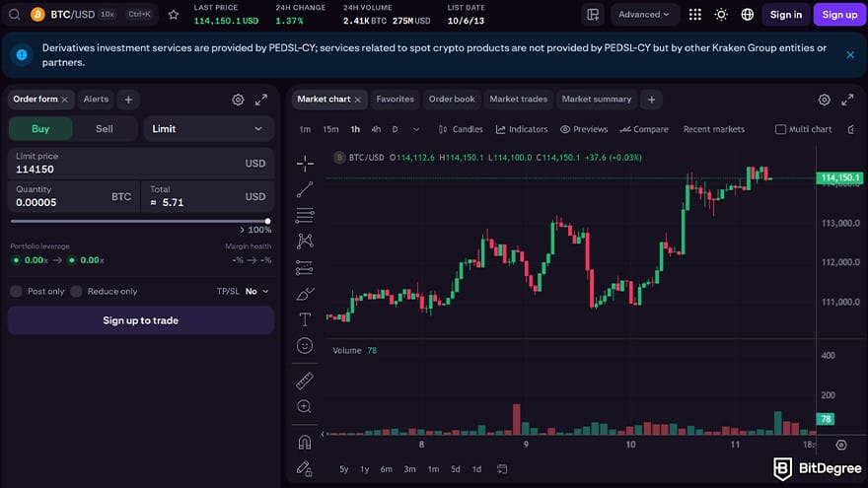
Task: Enable the Post only option
Action: 16,292
